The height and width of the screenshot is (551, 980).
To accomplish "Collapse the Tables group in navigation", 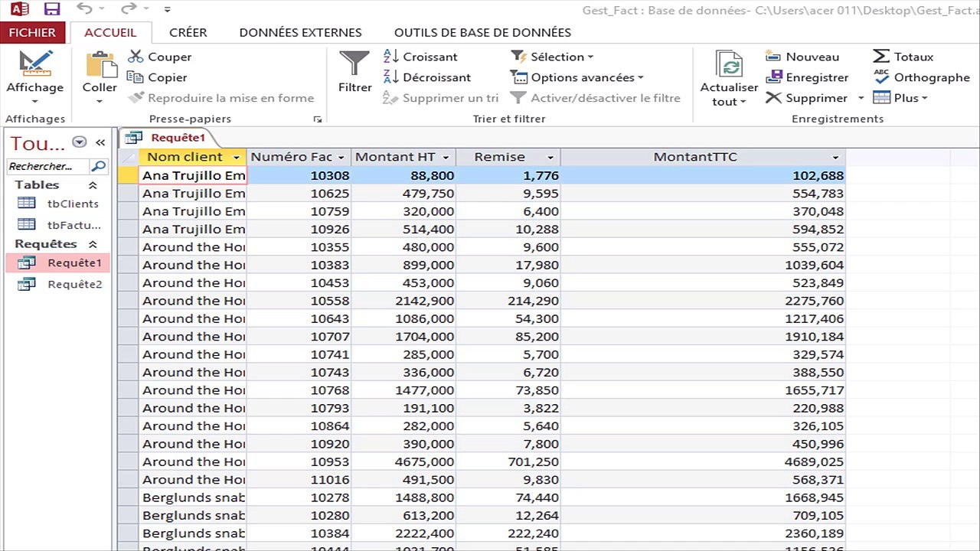I will pos(93,185).
